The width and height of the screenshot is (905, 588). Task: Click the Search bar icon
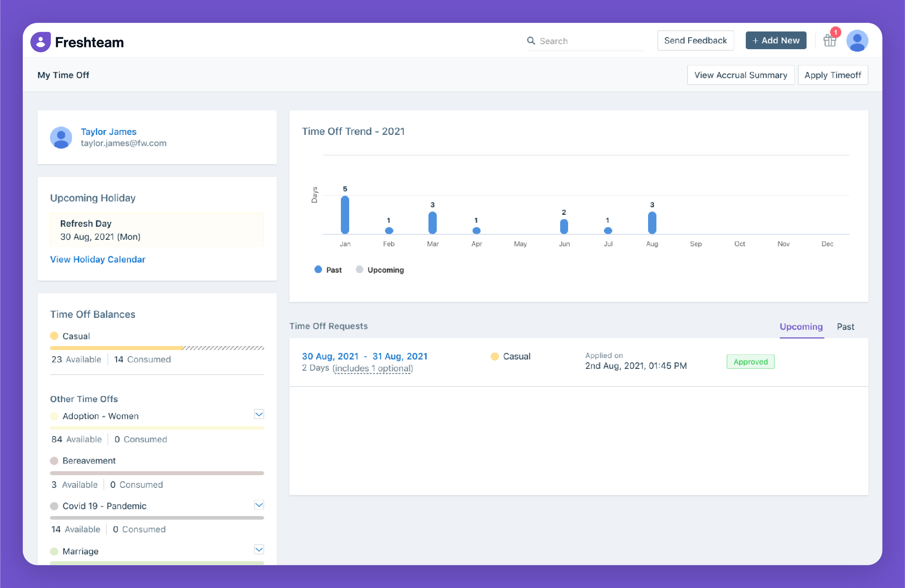tap(532, 40)
